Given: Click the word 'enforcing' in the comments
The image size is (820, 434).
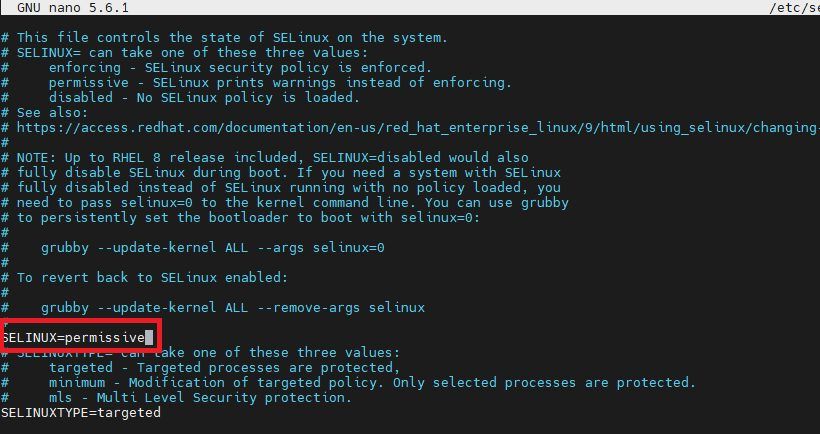Looking at the screenshot, I should coord(85,67).
